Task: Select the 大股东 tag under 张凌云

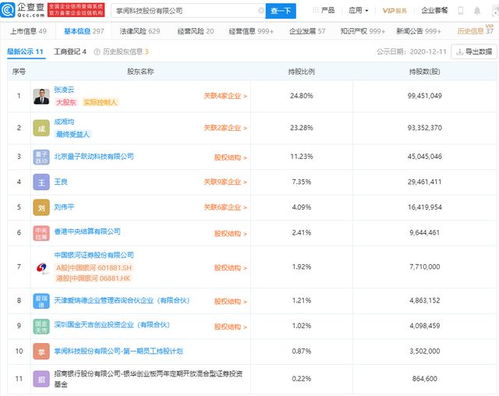Action: pos(66,102)
